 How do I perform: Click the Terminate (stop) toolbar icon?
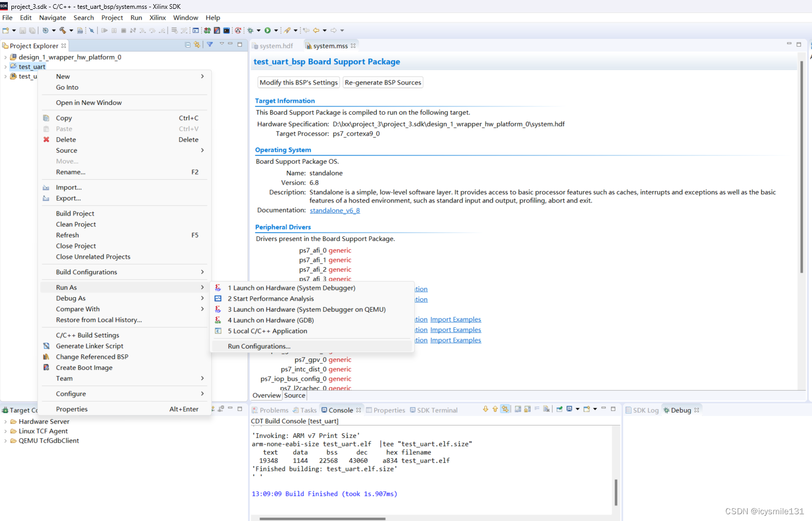(x=124, y=30)
